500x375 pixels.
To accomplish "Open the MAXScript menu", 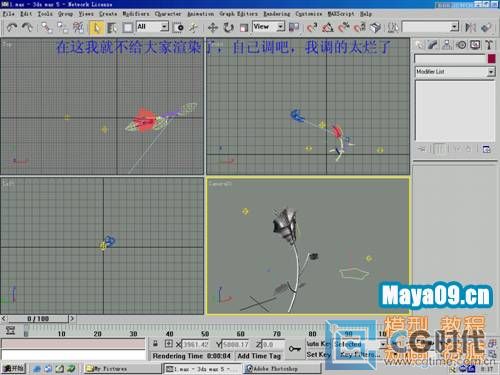I will coord(341,14).
